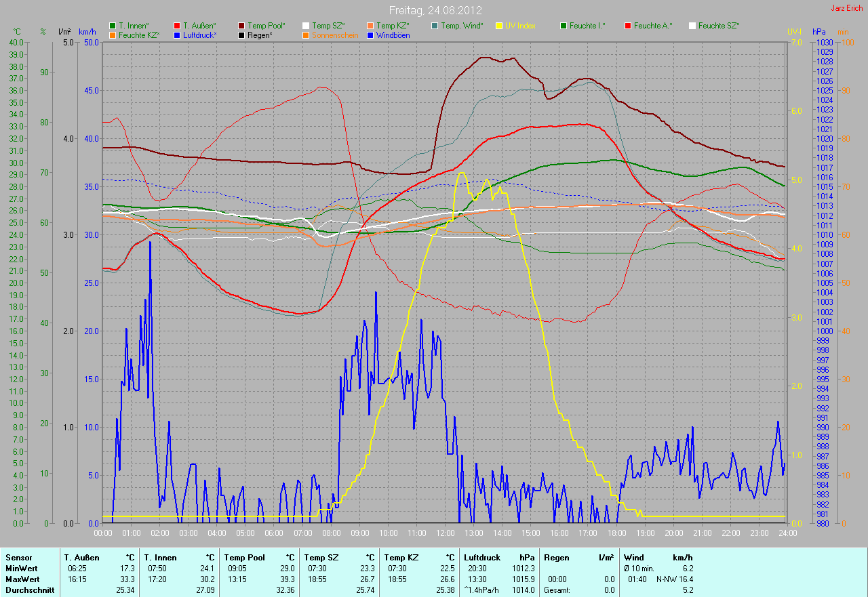Click the orange Sonnenschein legend square
Image resolution: width=868 pixels, height=597 pixels.
pyautogui.click(x=306, y=35)
